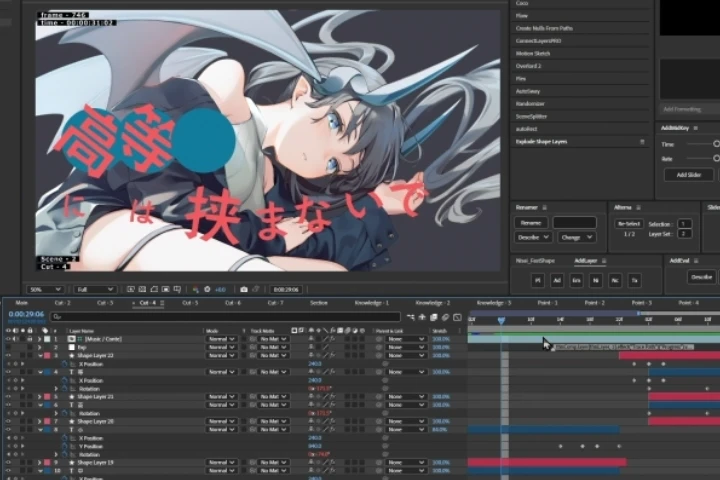Toggle the lock on Music / Conte layer

[x=30, y=339]
